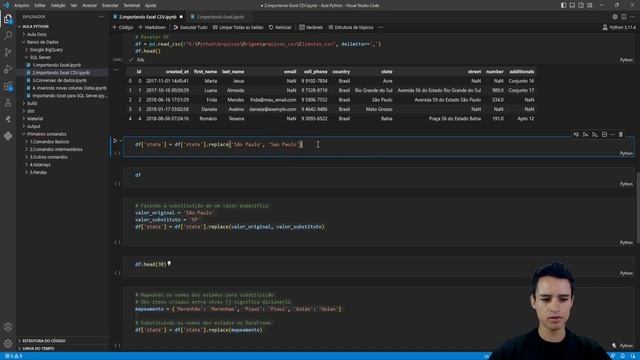Image resolution: width=640 pixels, height=360 pixels.
Task: Click the lightbulb next to df.head(30)
Action: pos(169,264)
